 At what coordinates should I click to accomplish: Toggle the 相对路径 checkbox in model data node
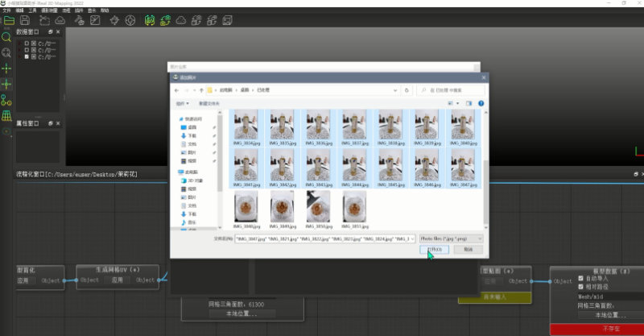(580, 287)
